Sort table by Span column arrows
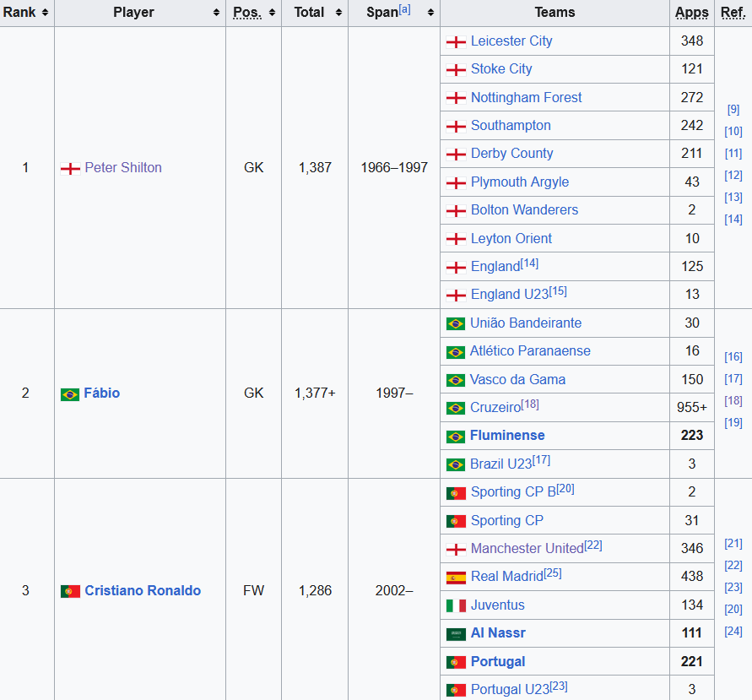The height and width of the screenshot is (700, 752). pos(430,13)
